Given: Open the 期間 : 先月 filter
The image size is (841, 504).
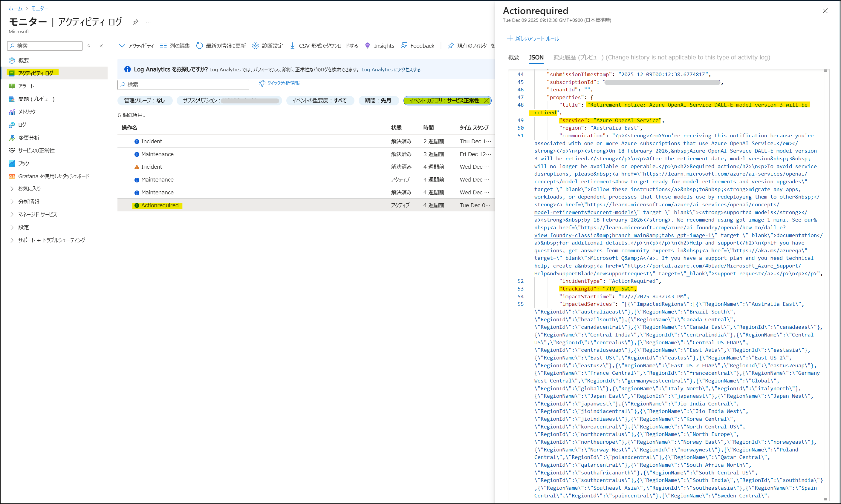Looking at the screenshot, I should click(x=378, y=101).
